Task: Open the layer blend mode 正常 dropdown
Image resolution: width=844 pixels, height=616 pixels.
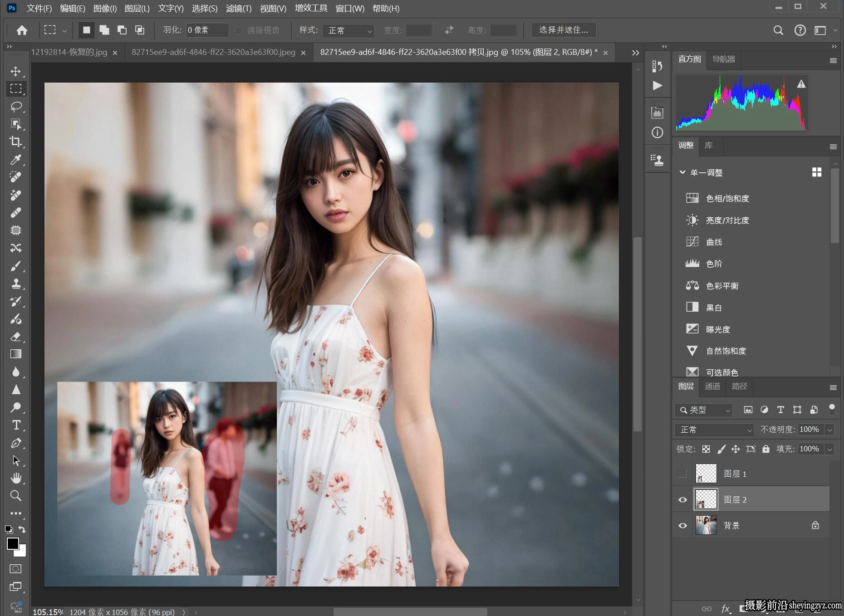Action: tap(714, 430)
